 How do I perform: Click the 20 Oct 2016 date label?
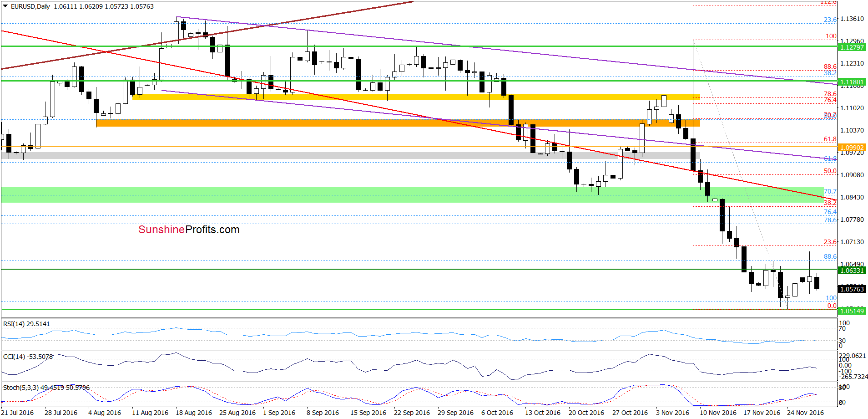[586, 413]
